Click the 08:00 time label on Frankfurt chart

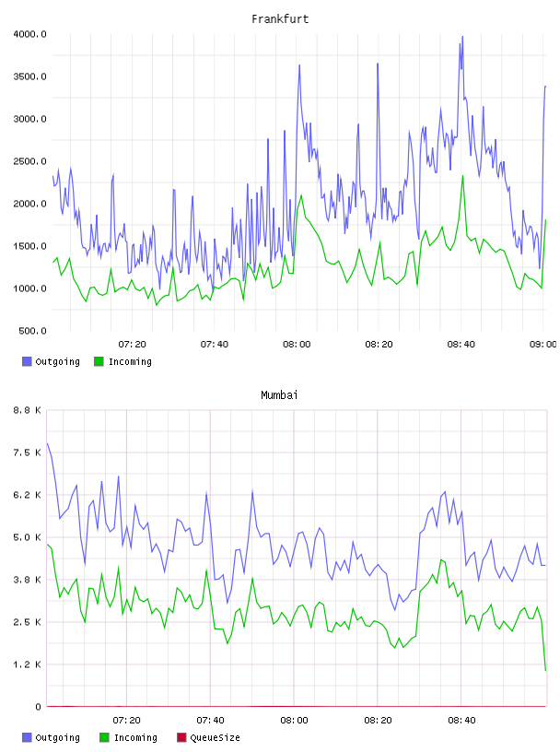tap(297, 345)
